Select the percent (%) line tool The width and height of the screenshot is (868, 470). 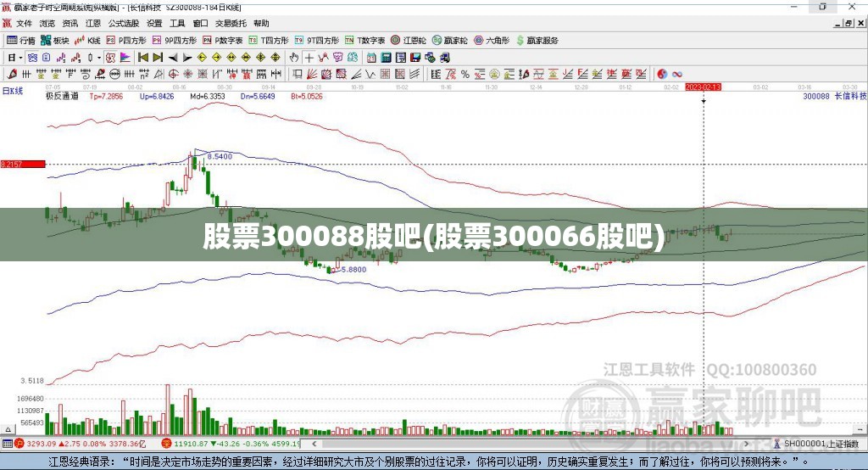click(465, 74)
